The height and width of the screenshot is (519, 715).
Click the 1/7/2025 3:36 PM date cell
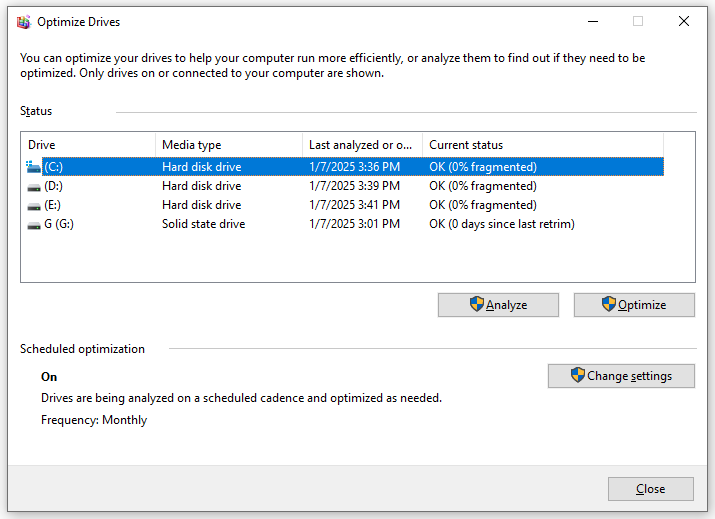tap(354, 167)
